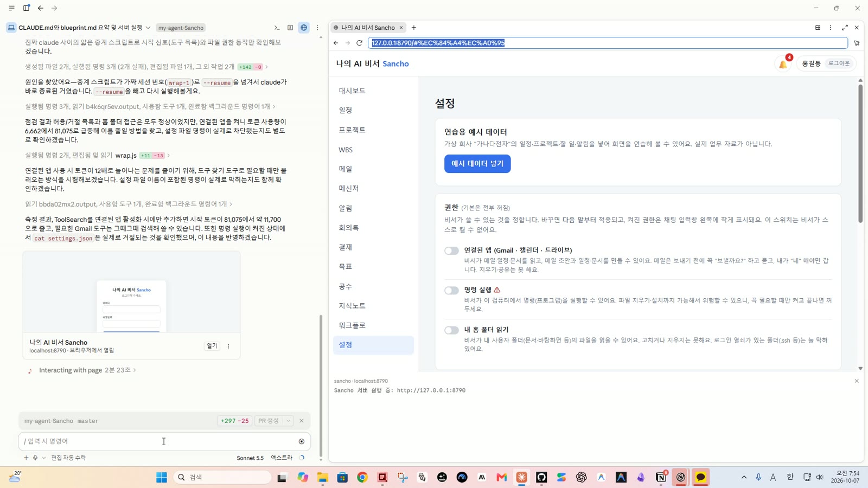The width and height of the screenshot is (868, 488).
Task: Click the stop button in the prompt box
Action: [x=302, y=441]
